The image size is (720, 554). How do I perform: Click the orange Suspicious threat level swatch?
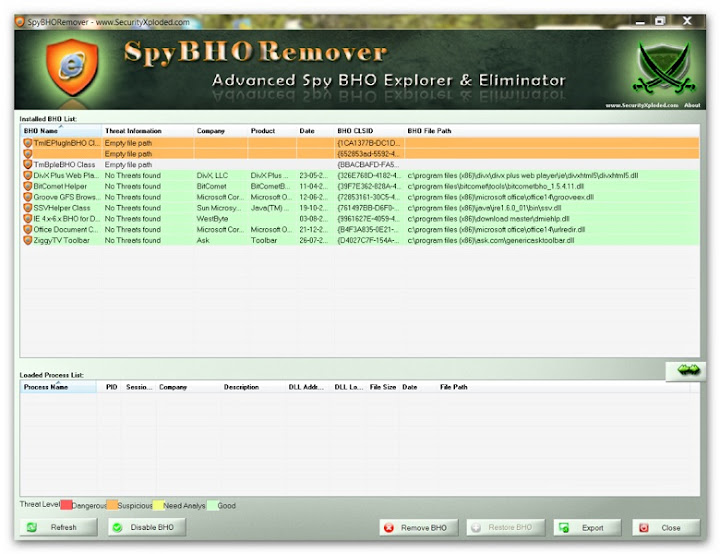click(112, 505)
